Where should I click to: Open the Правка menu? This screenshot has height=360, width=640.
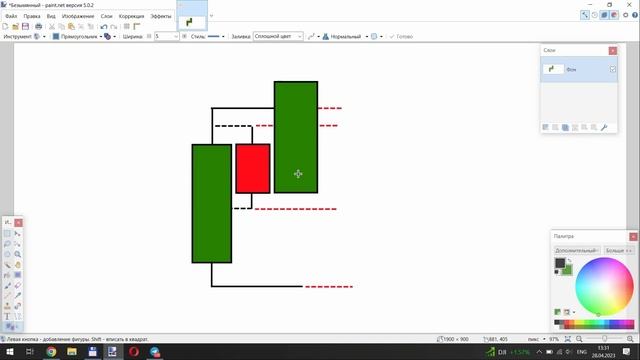pos(31,16)
